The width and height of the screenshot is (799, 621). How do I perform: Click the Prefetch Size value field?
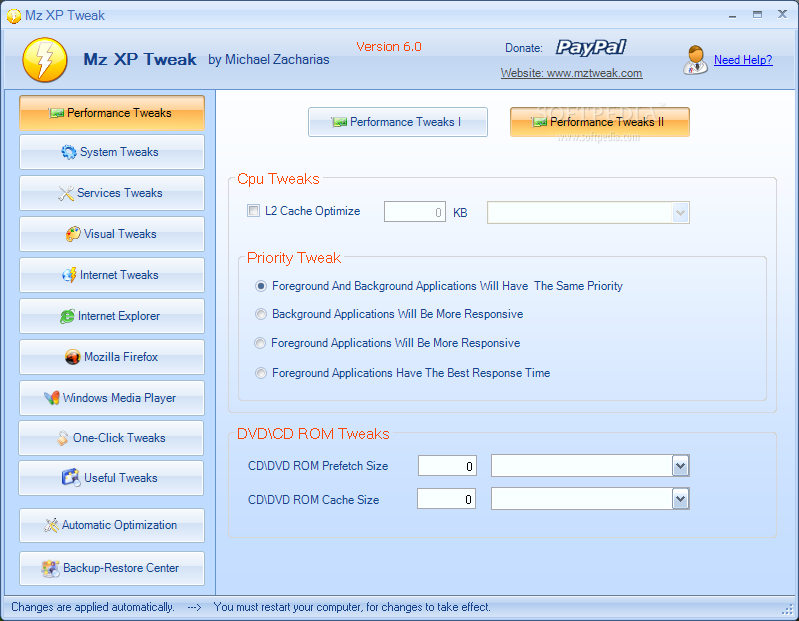(447, 466)
